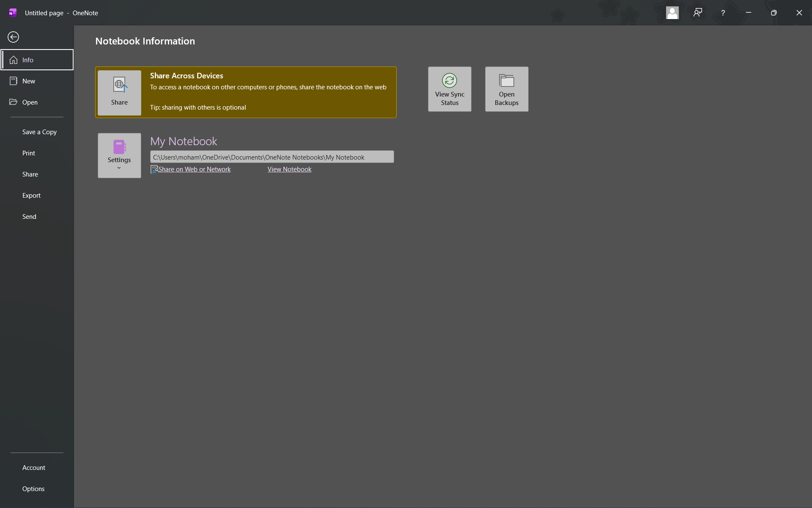This screenshot has width=812, height=508.
Task: Expand the notebook Settings dropdown
Action: pos(119,155)
